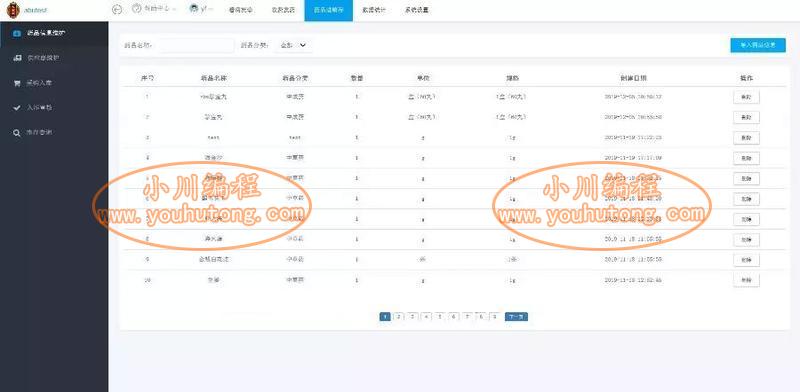
Task: Go to page 5 in pagination
Action: coord(440,316)
